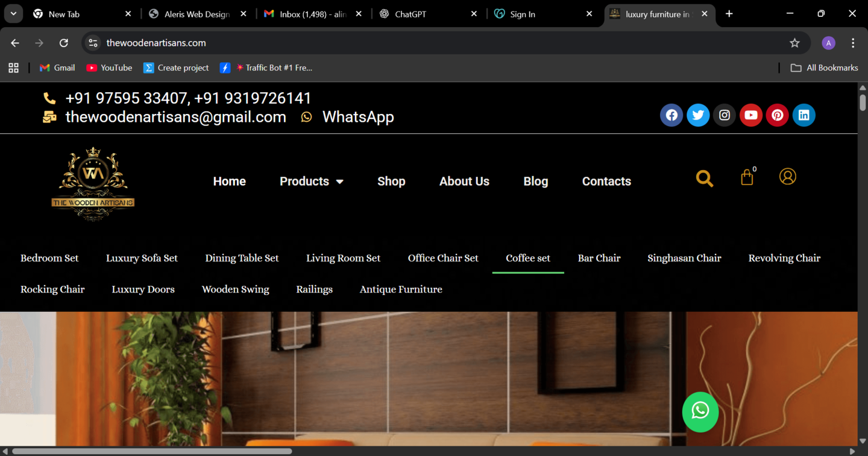Open the tab search dropdown arrow
This screenshot has width=868, height=456.
[13, 14]
